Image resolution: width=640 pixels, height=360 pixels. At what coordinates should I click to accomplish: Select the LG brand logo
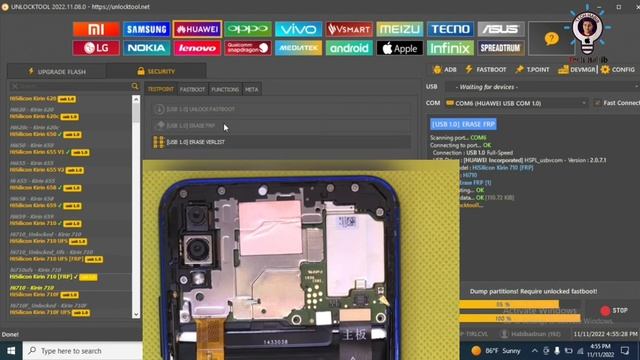(96, 48)
